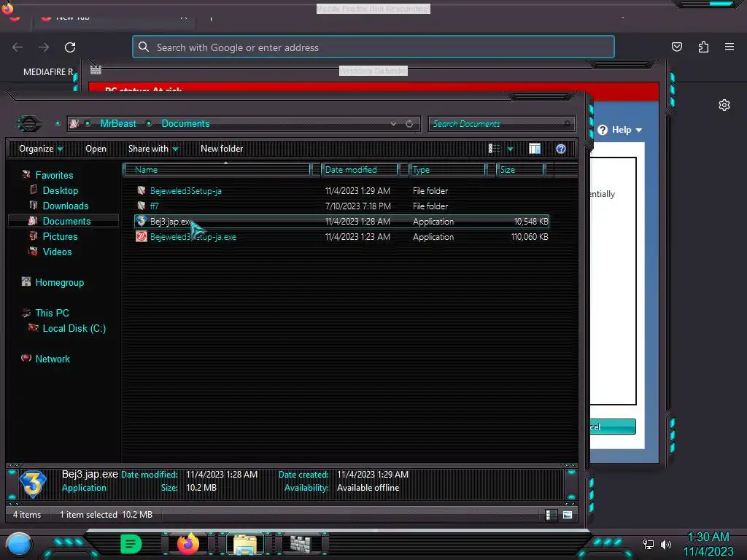Open Network in navigation pane
The width and height of the screenshot is (747, 560).
click(x=53, y=359)
